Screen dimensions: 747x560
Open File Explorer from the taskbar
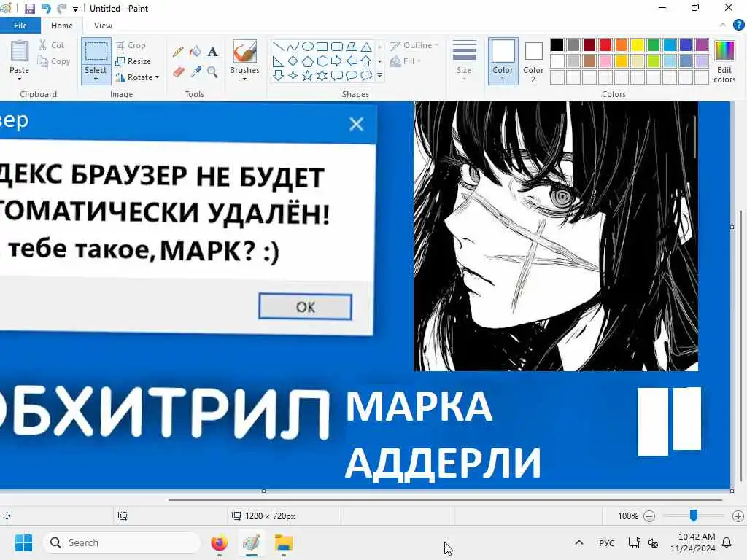284,542
